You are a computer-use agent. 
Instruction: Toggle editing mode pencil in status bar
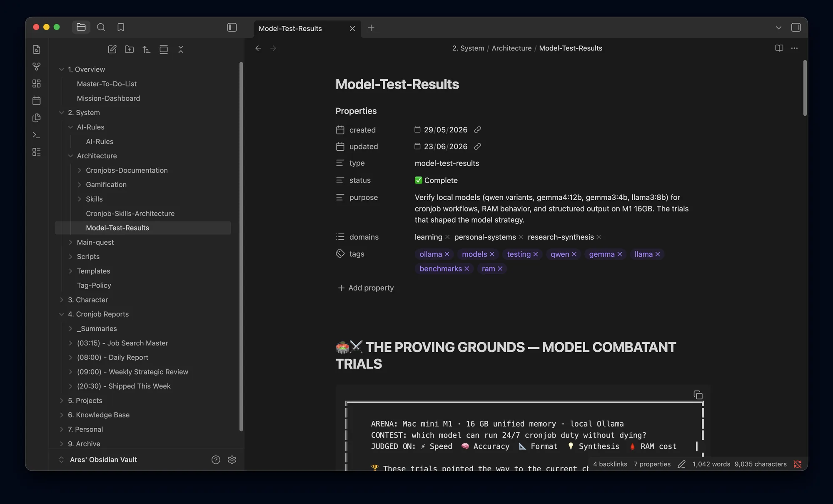681,464
